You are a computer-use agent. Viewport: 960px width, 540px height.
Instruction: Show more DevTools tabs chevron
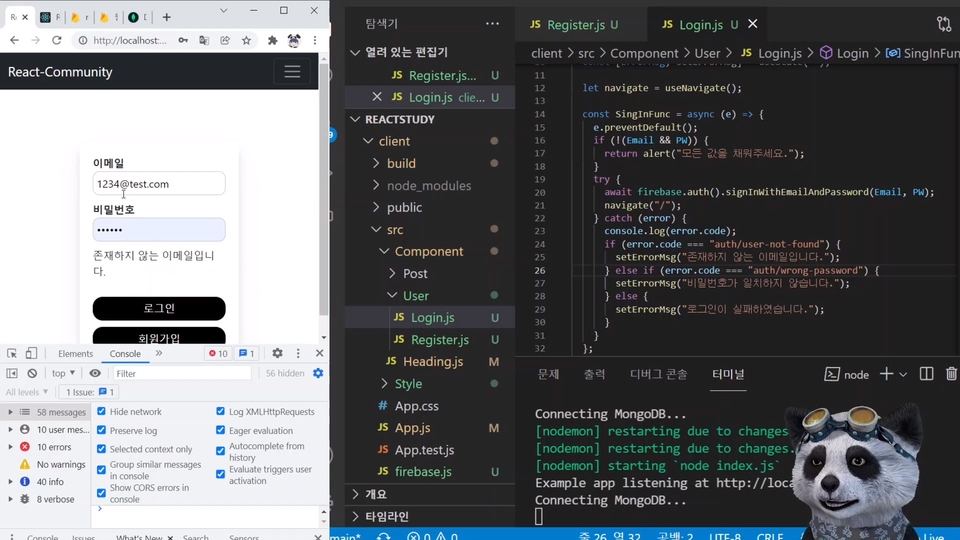click(159, 353)
